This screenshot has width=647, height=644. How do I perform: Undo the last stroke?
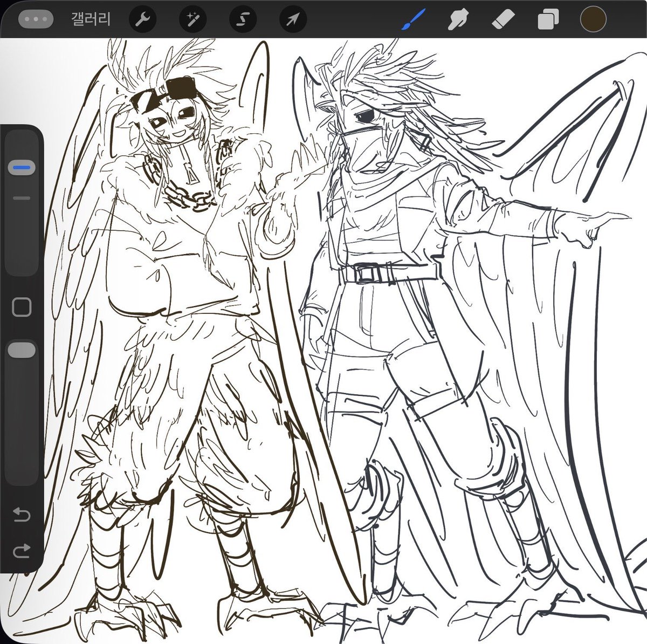point(22,515)
